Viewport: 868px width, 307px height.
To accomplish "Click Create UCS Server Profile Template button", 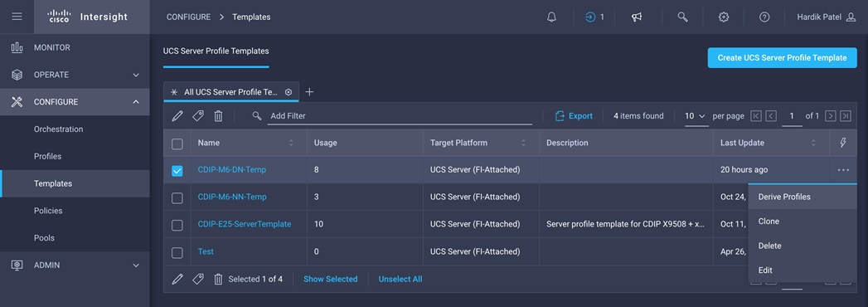I will tap(783, 57).
